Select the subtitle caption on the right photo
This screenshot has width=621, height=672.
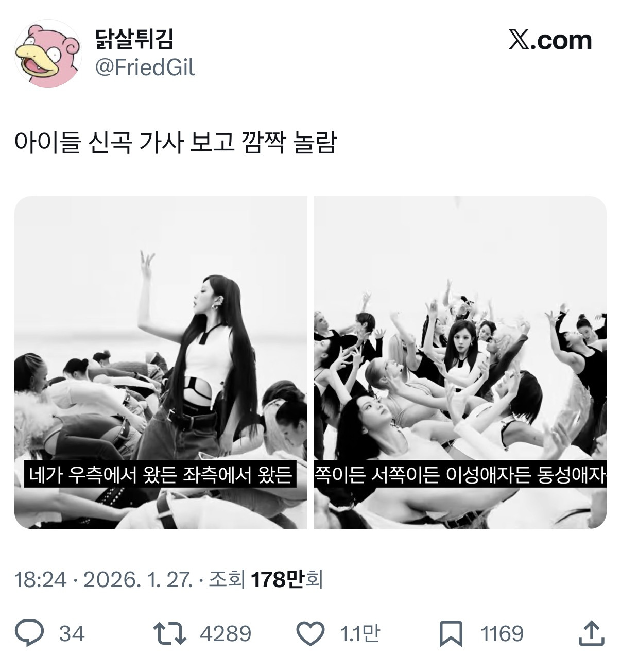[460, 474]
